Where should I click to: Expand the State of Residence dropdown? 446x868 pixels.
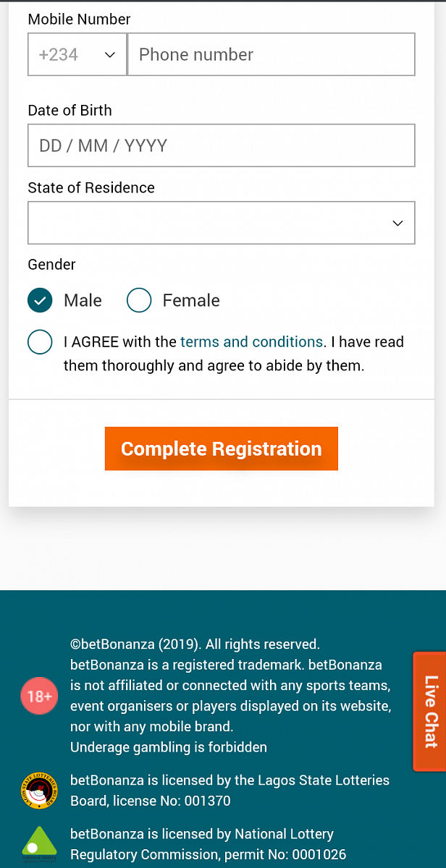tap(221, 223)
